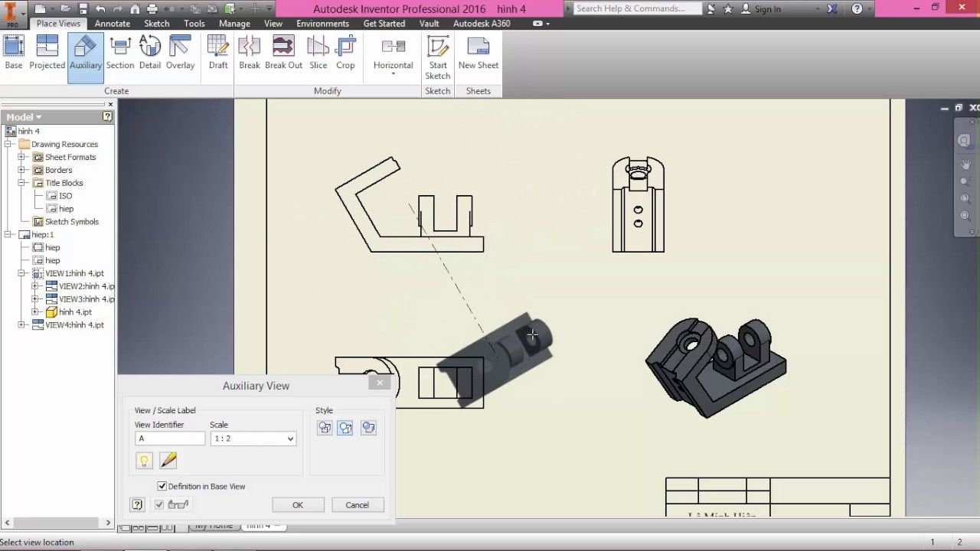Select the Crop tool
This screenshot has height=551, width=980.
(x=345, y=54)
